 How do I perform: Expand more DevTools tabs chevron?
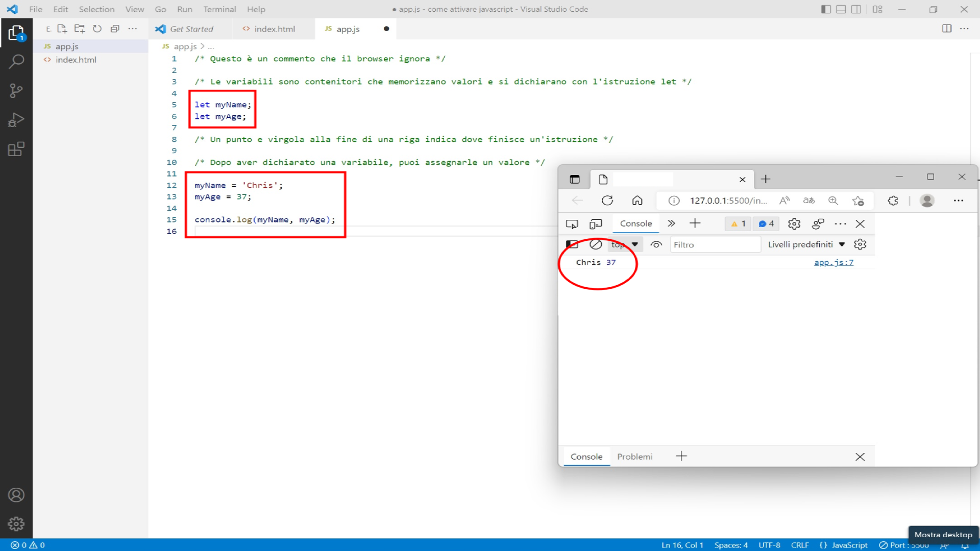pos(671,223)
